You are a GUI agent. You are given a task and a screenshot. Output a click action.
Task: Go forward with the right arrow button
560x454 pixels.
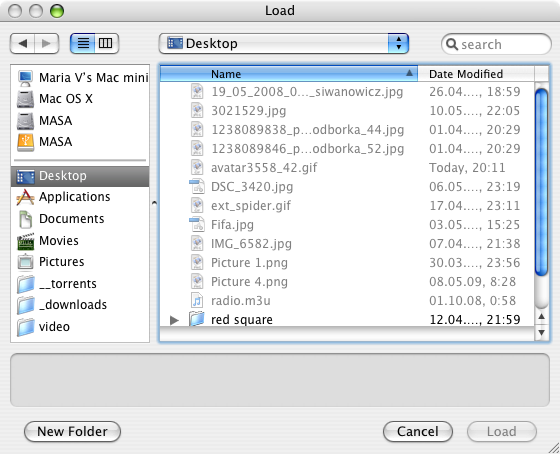click(x=47, y=44)
